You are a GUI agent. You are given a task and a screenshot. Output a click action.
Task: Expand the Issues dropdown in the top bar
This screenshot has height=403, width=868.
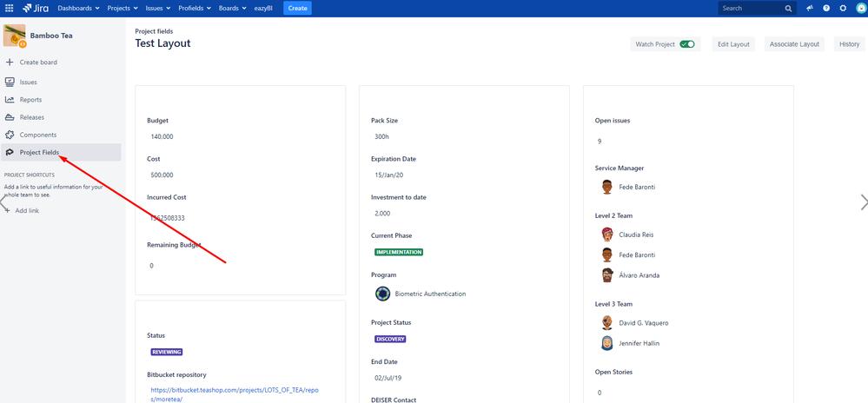(x=158, y=9)
